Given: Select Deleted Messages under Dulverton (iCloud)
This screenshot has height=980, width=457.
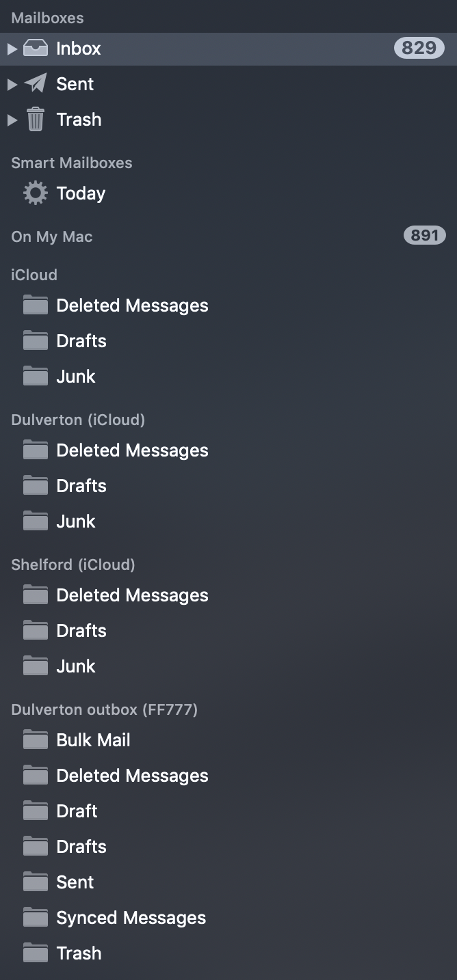Looking at the screenshot, I should point(228,450).
